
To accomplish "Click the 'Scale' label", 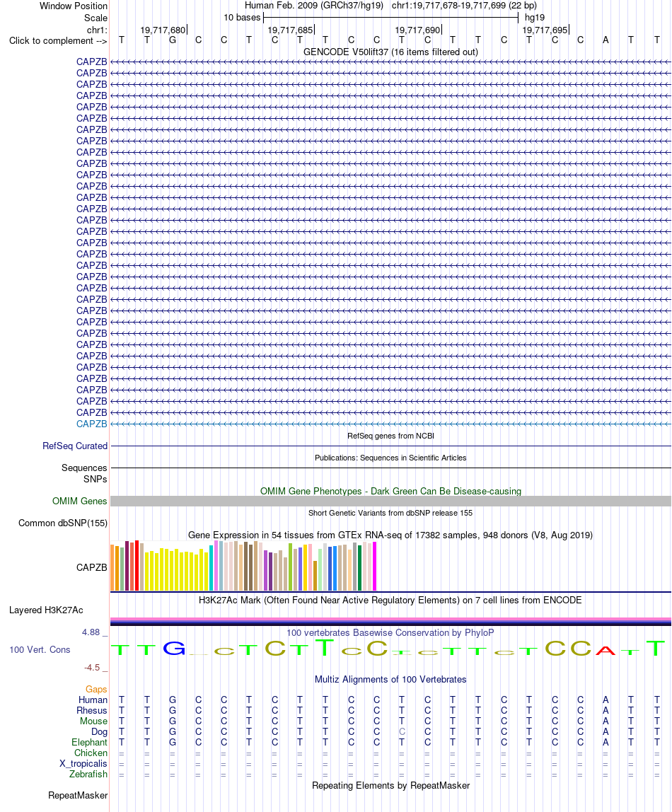I will pos(95,18).
